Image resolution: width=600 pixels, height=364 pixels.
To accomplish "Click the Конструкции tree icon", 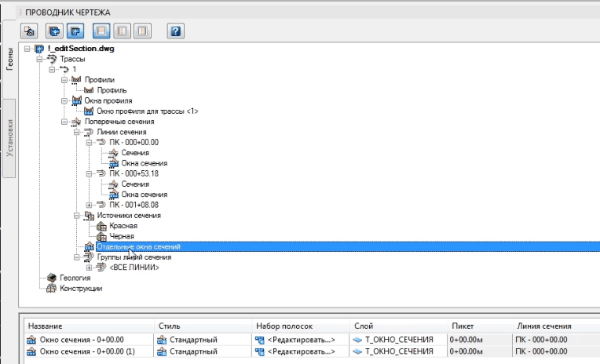I will click(52, 289).
